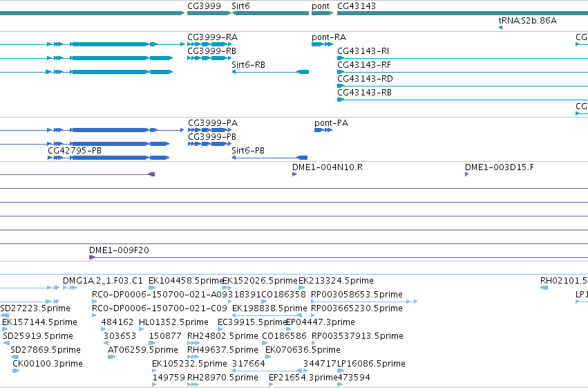
Task: Select BAC end DME1-004N10.R
Action: pos(328,167)
